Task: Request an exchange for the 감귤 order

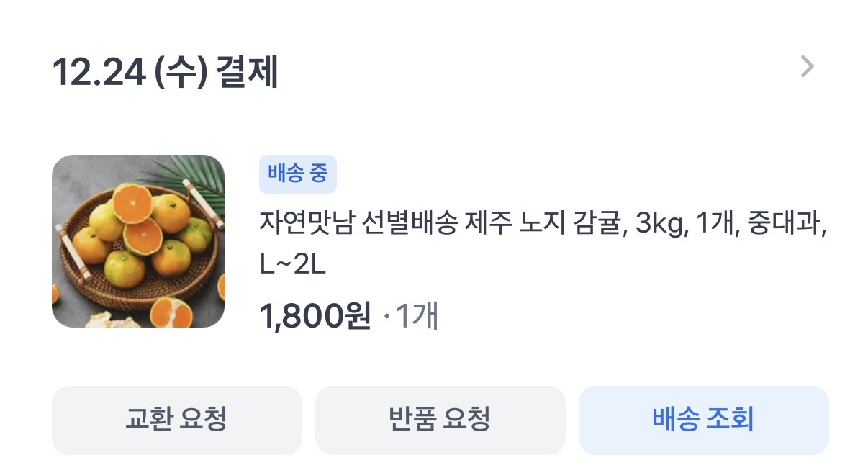Action: (177, 420)
